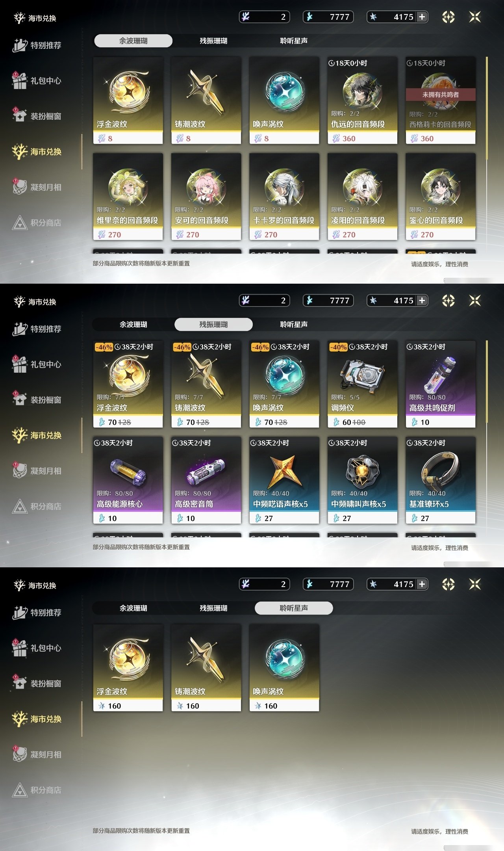504x851 pixels.
Task: Buy 唤声涡纹 priced at 160
Action: tap(284, 668)
